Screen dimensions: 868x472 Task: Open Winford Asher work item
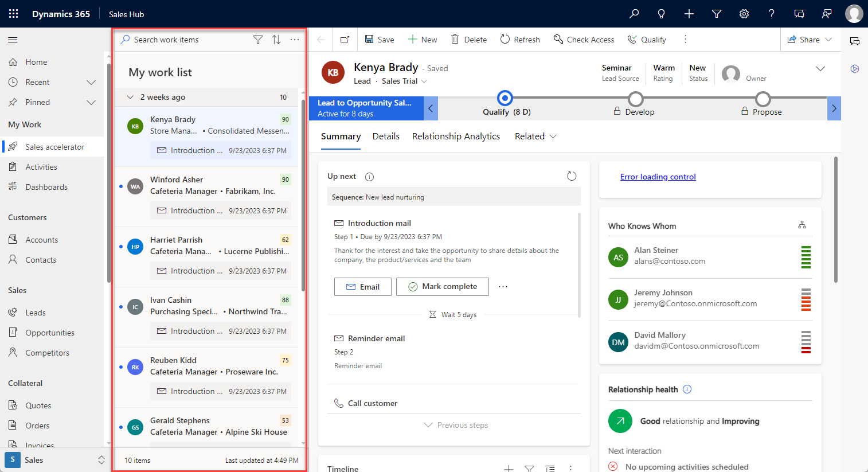pyautogui.click(x=206, y=197)
